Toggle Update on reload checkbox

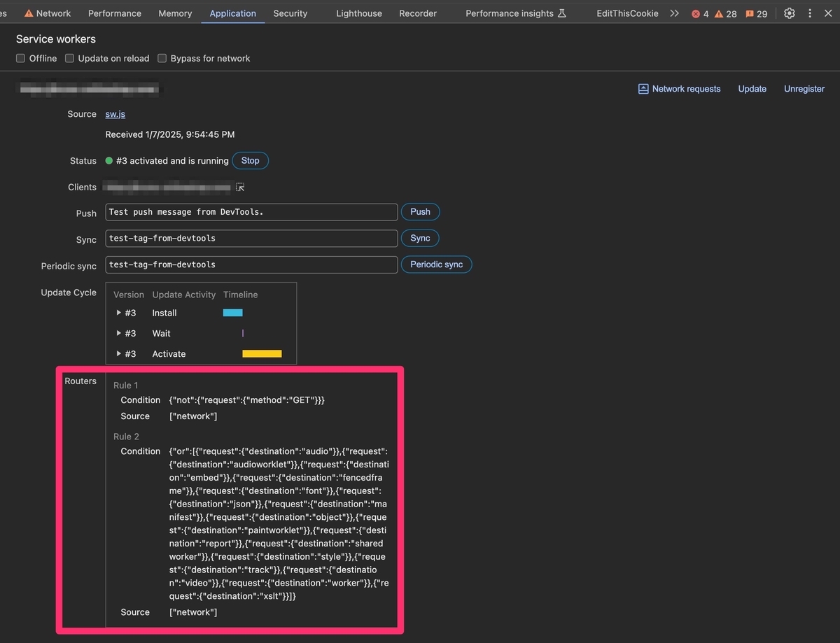pyautogui.click(x=69, y=58)
